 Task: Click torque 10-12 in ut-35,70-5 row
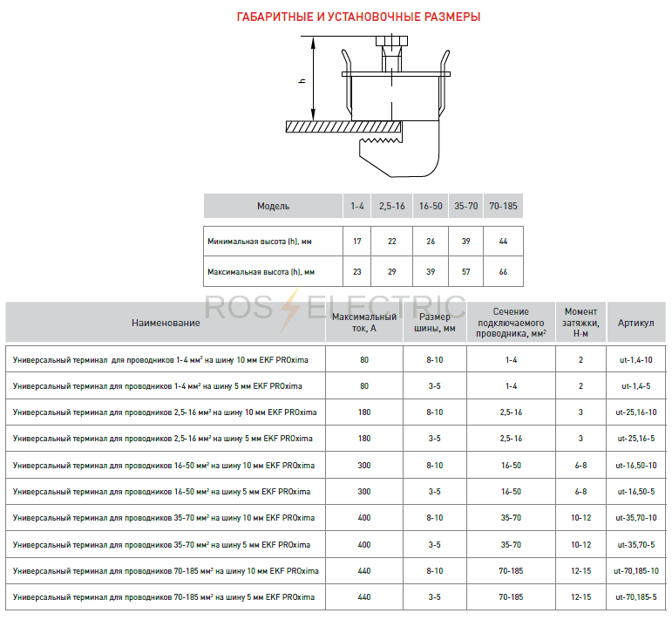(x=580, y=545)
